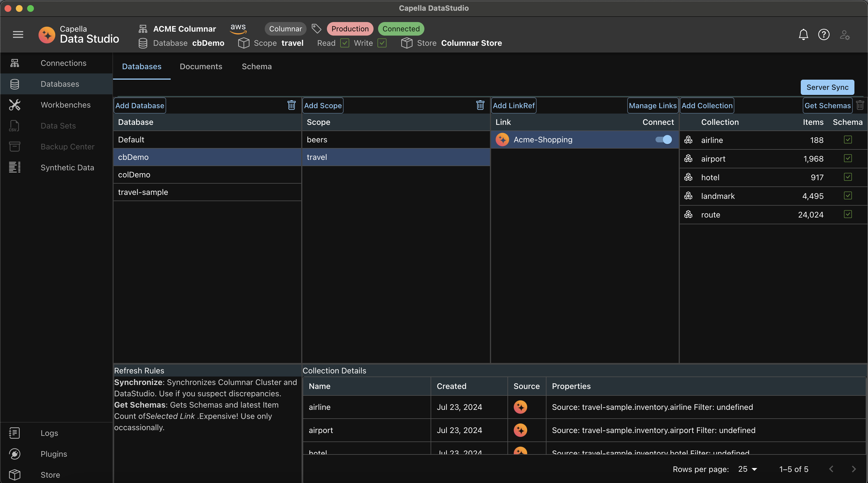Click the Manage Links button
The height and width of the screenshot is (483, 868).
[652, 105]
